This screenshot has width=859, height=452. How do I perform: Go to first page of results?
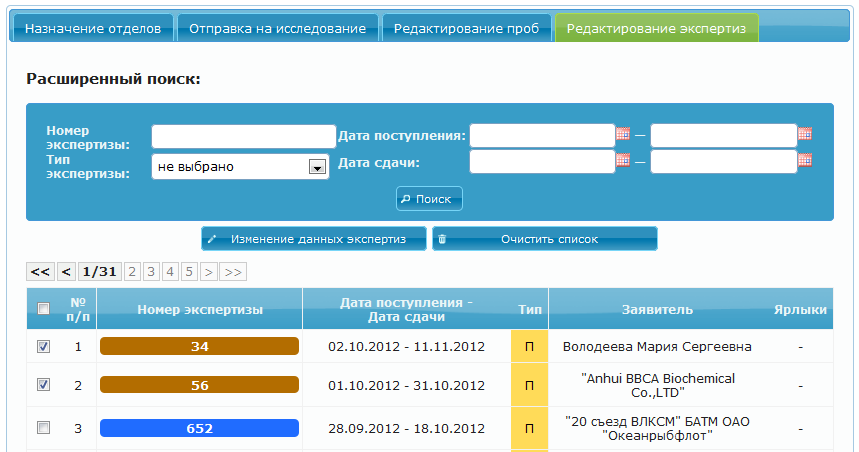click(40, 271)
